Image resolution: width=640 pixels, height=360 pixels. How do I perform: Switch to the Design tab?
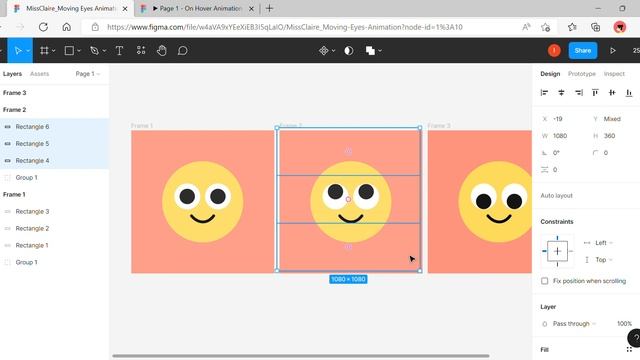click(x=550, y=74)
